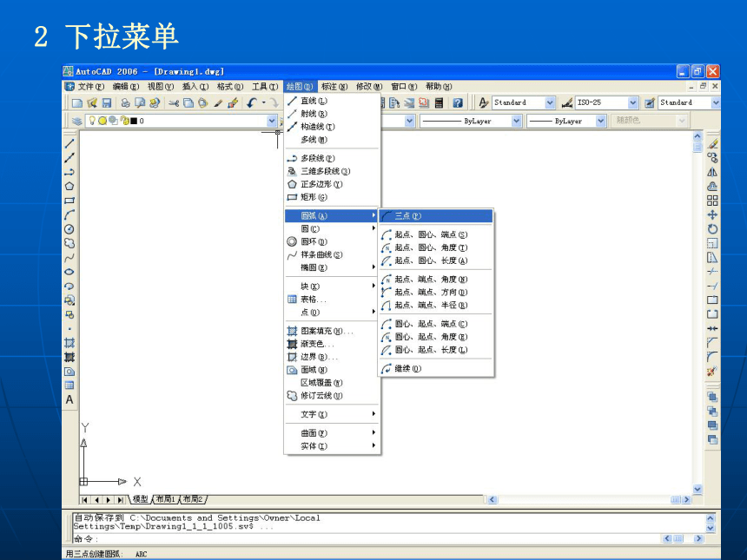Expand the 圆(C) circle submenu

click(x=332, y=229)
